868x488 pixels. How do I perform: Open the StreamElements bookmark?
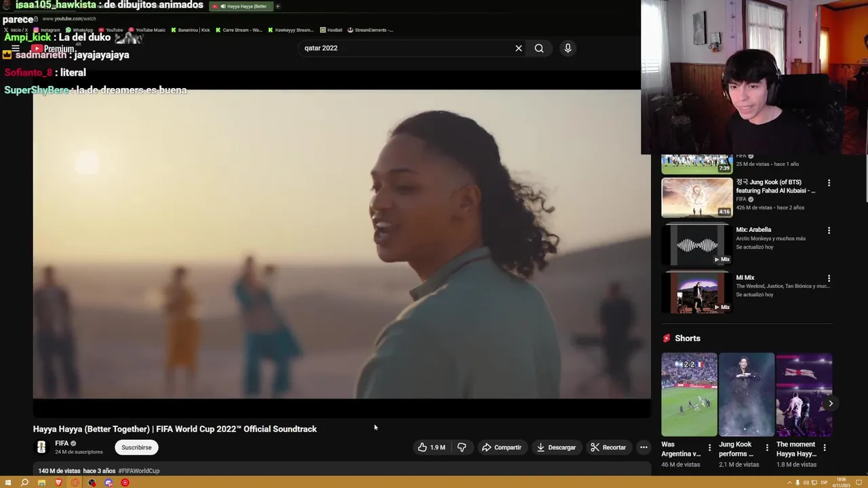point(371,30)
